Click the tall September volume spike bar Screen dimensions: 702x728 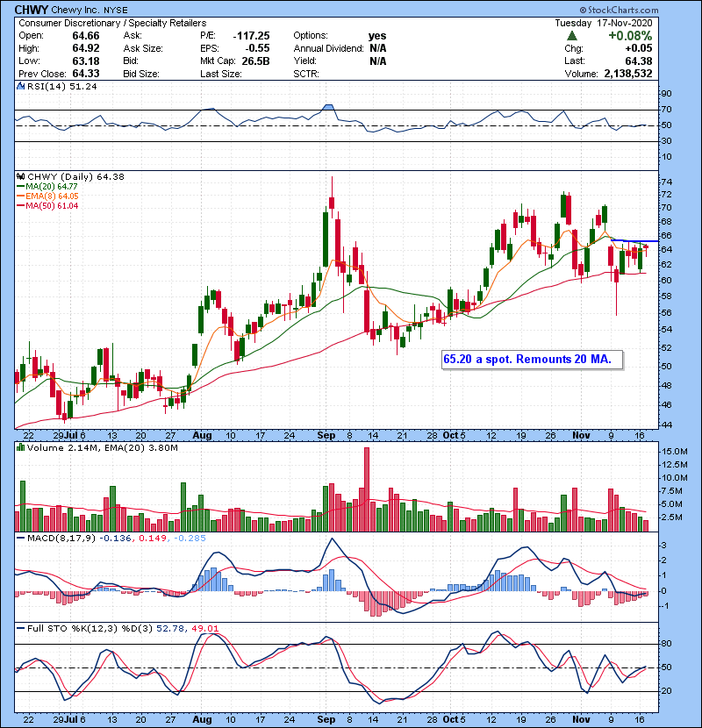367,489
